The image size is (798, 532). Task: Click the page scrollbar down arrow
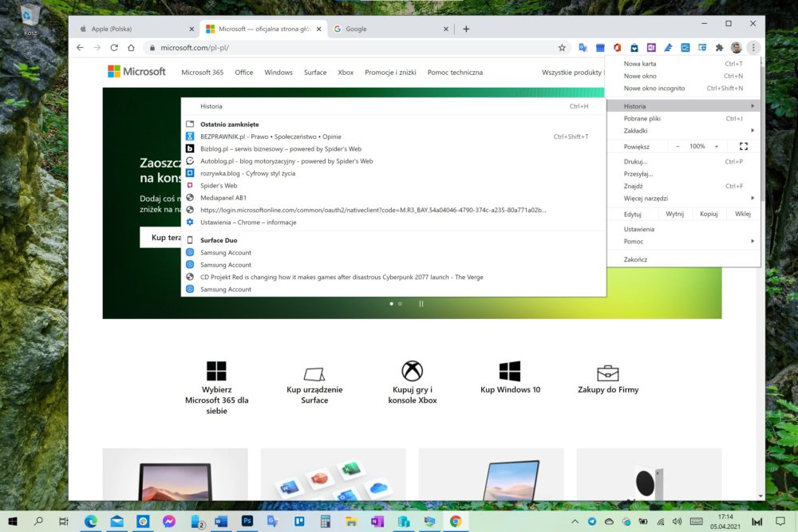click(760, 496)
